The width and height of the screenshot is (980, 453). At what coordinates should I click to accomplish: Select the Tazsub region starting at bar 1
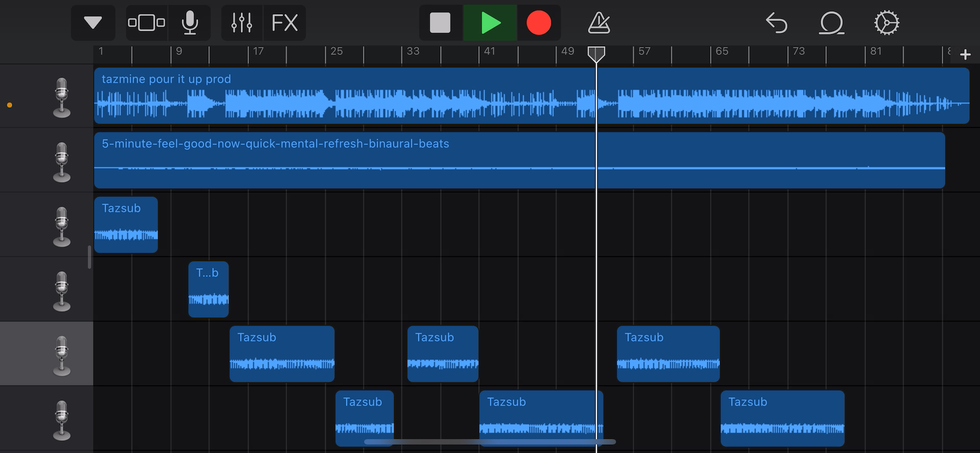click(x=126, y=225)
